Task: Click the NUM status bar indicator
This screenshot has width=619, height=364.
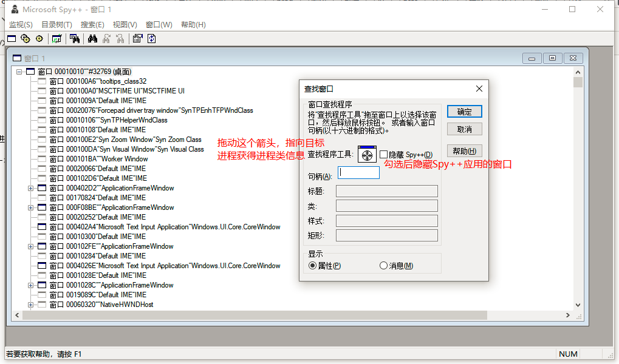Action: tap(568, 354)
